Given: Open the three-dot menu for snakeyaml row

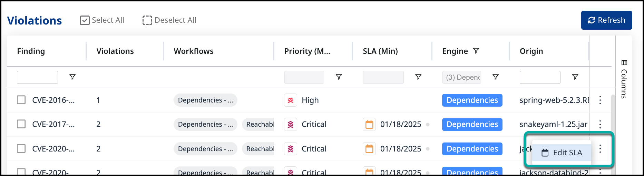Looking at the screenshot, I should click(600, 124).
